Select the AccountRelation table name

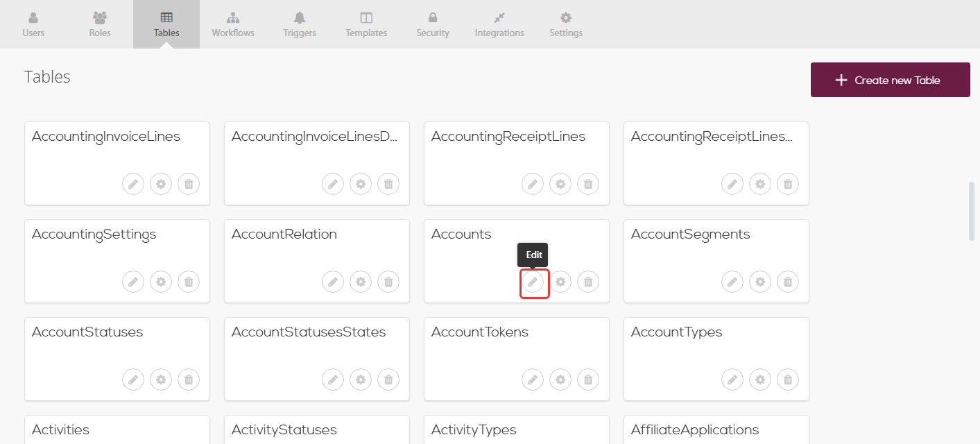(x=284, y=234)
